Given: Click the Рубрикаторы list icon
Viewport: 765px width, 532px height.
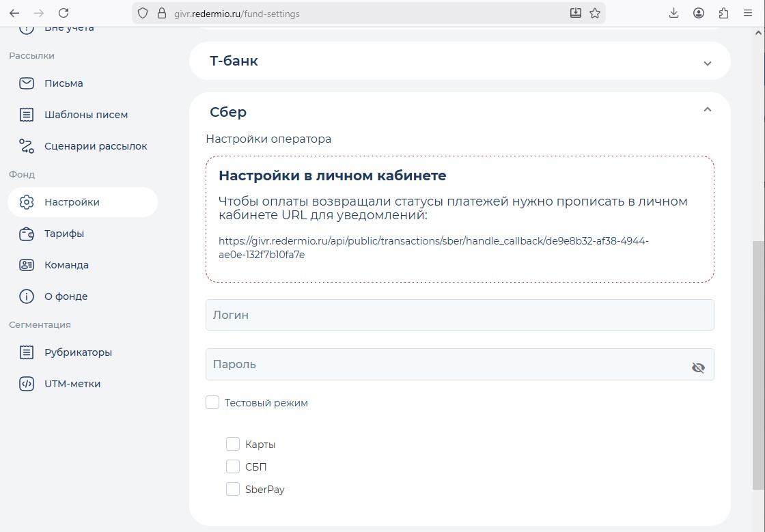Looking at the screenshot, I should tap(27, 352).
